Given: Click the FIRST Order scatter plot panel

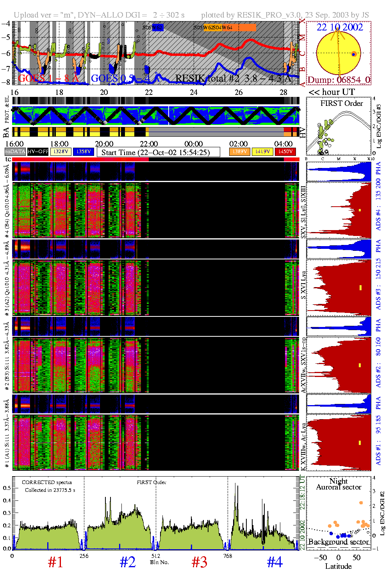Looking at the screenshot, I should pos(338,127).
